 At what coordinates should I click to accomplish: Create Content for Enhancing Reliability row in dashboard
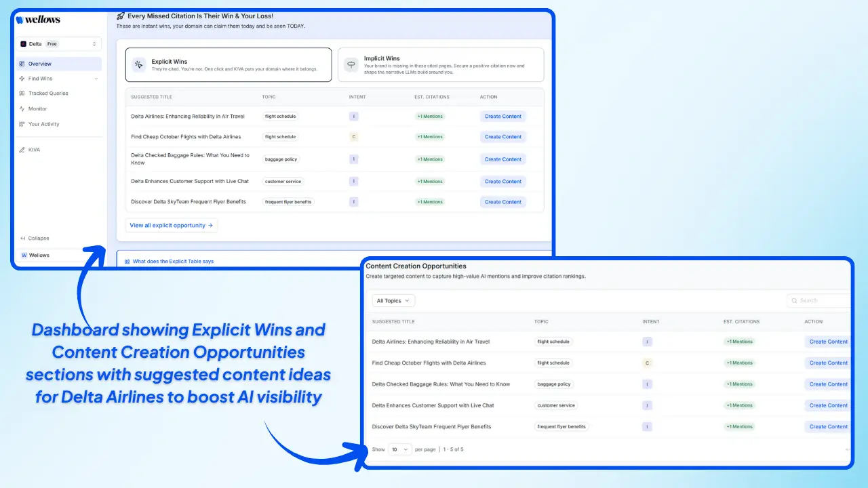(502, 117)
